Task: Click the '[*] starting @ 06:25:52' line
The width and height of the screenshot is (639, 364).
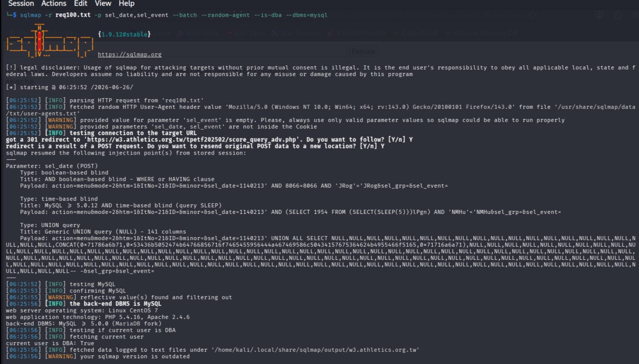Action: pyautogui.click(x=70, y=87)
